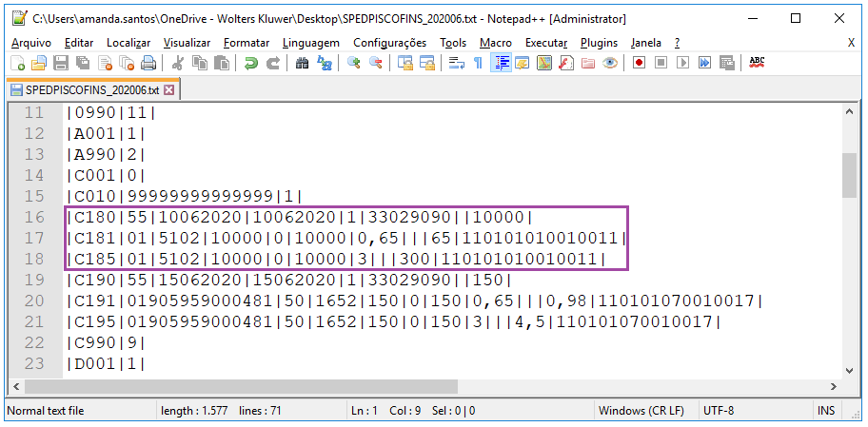Start macro recording with red dot icon
Viewport: 868px width, 427px height.
tap(639, 63)
